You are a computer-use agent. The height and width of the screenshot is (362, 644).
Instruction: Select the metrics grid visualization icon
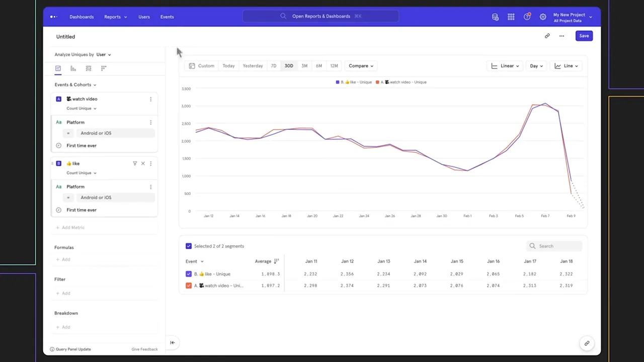click(103, 68)
